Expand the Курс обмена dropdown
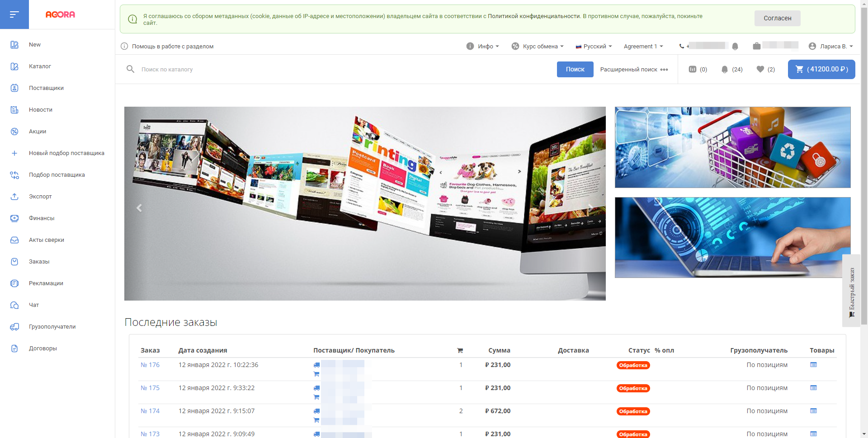Viewport: 868px width, 438px height. click(x=538, y=46)
